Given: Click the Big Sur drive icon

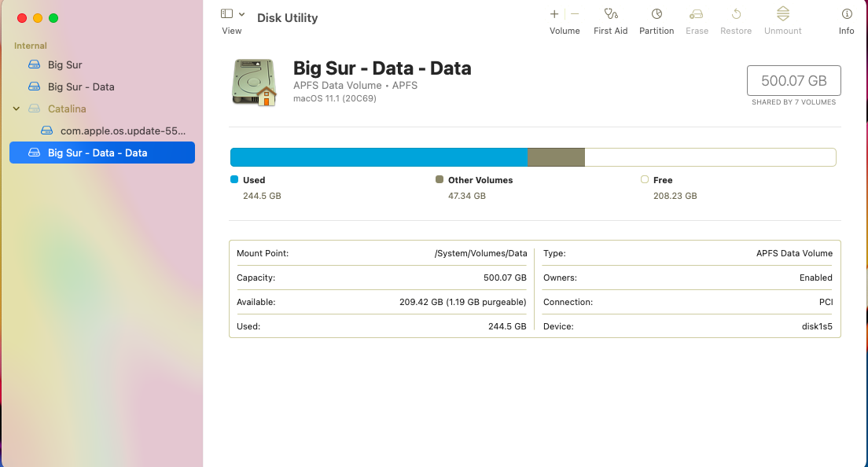Looking at the screenshot, I should click(x=35, y=64).
